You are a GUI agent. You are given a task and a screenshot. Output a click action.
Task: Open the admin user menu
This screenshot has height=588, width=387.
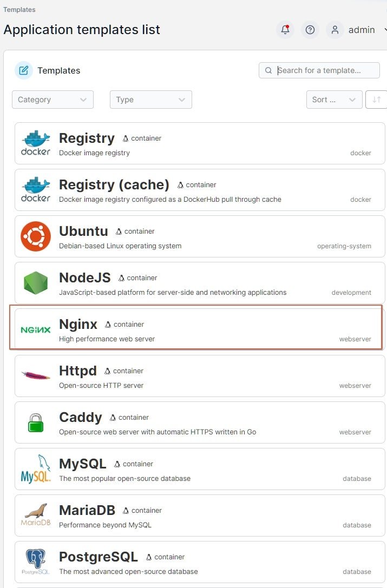click(362, 30)
